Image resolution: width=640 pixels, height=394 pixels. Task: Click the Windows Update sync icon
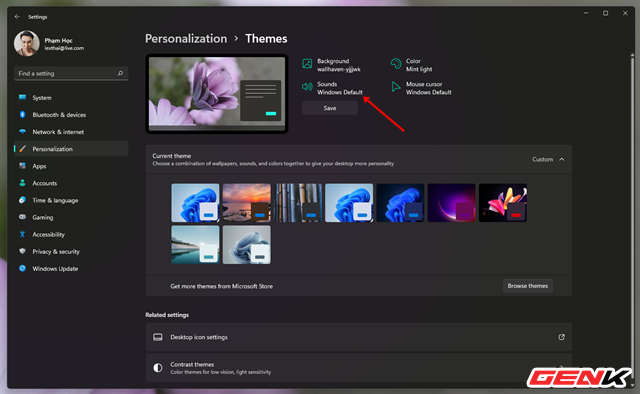click(22, 268)
